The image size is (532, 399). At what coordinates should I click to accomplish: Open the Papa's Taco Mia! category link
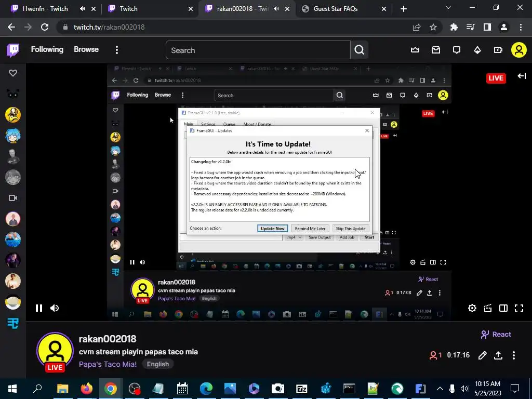click(108, 364)
